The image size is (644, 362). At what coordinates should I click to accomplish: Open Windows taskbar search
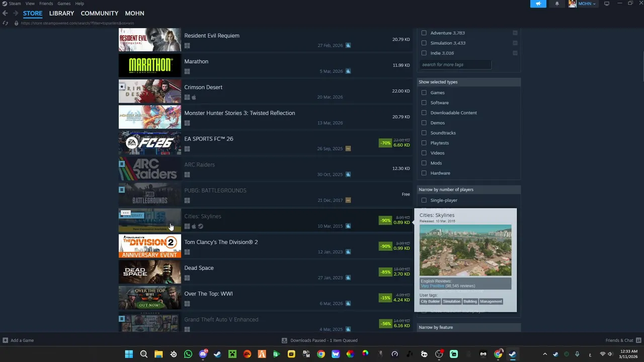tap(143, 354)
